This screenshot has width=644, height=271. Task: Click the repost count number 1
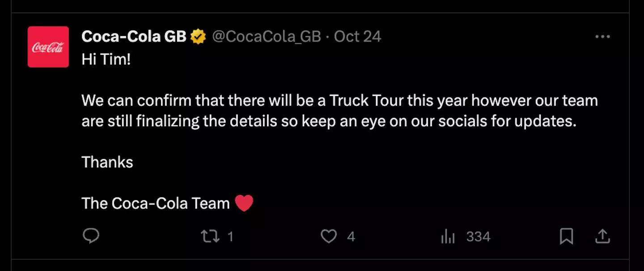[x=230, y=237]
